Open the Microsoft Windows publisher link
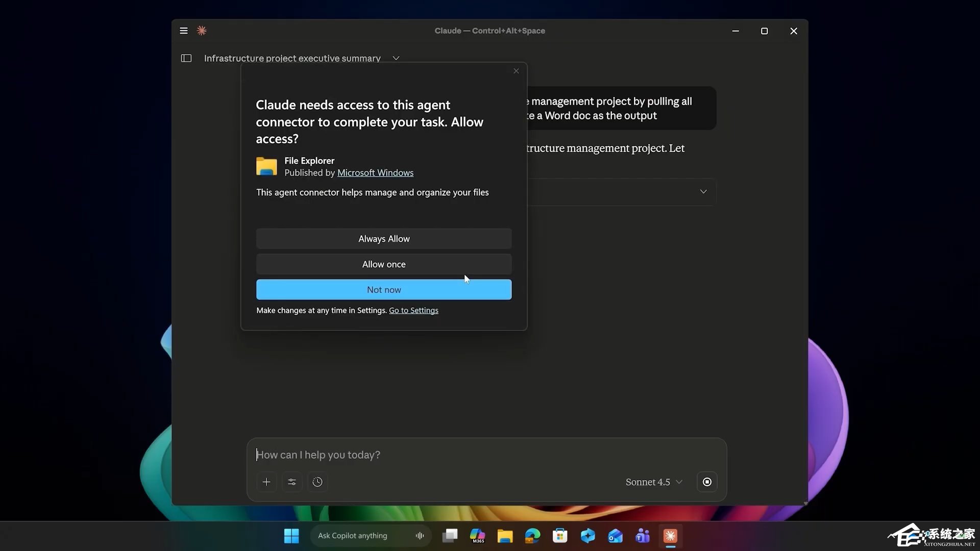980x551 pixels. point(375,172)
